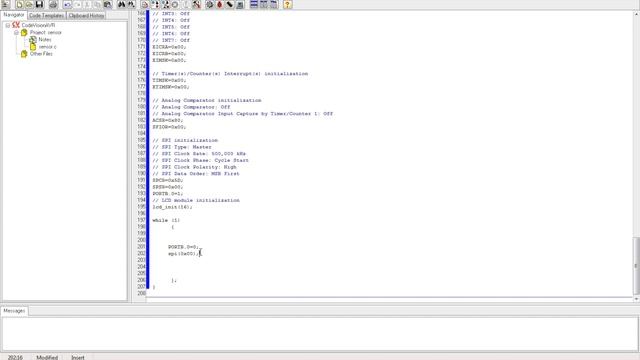Click the cascade windows icon
This screenshot has height=360, width=640.
pos(273,4)
